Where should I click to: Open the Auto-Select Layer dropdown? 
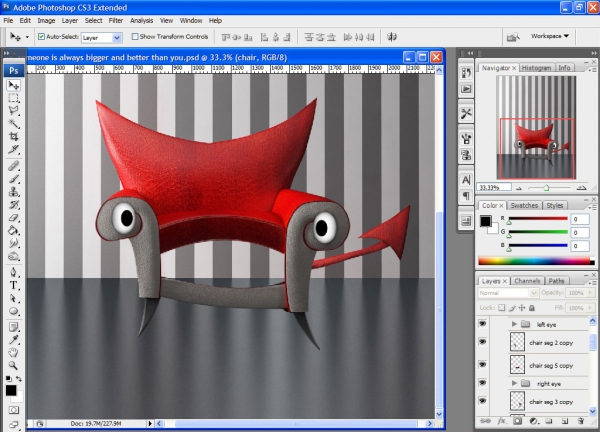coord(117,37)
